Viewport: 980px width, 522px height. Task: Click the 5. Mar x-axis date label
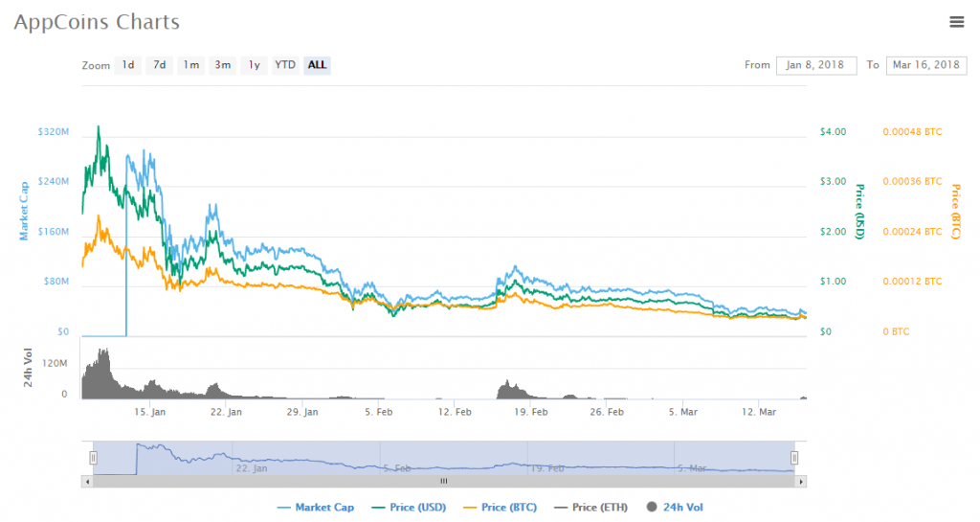pos(683,412)
